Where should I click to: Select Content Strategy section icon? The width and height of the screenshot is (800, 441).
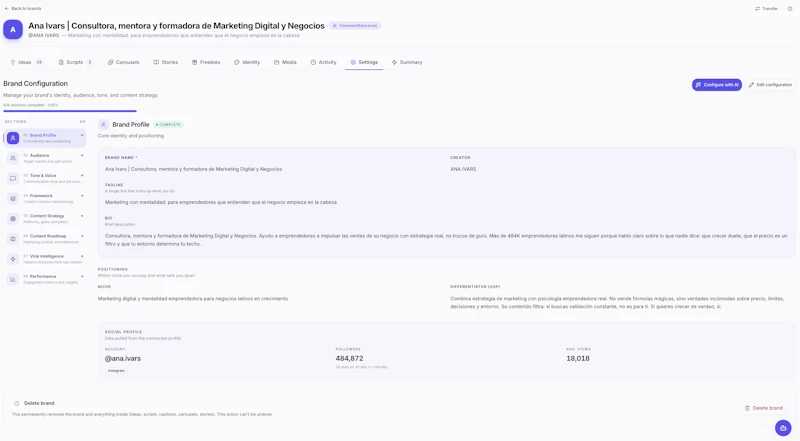coord(13,218)
